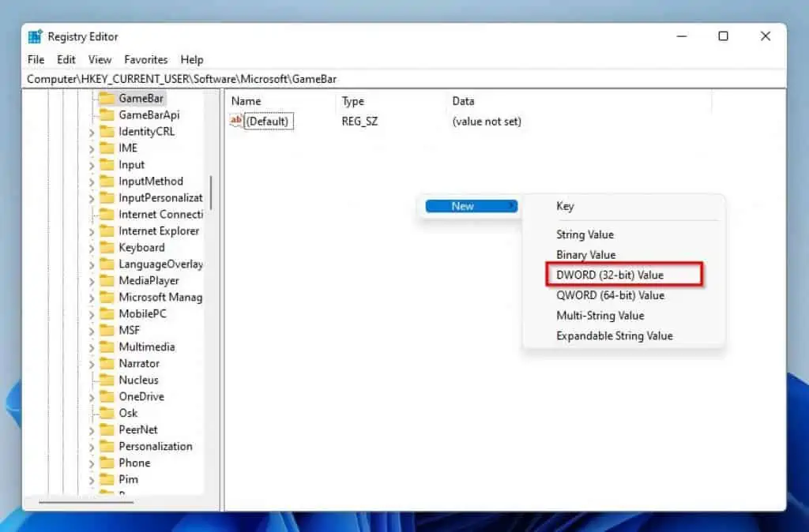Select String Value in New submenu

tap(585, 234)
